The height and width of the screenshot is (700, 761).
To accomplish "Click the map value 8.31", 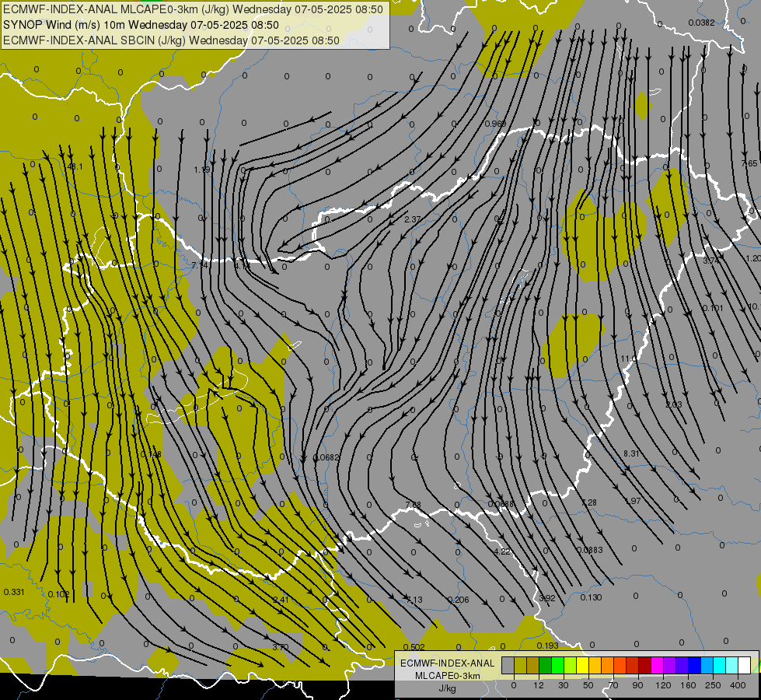I will click(631, 453).
